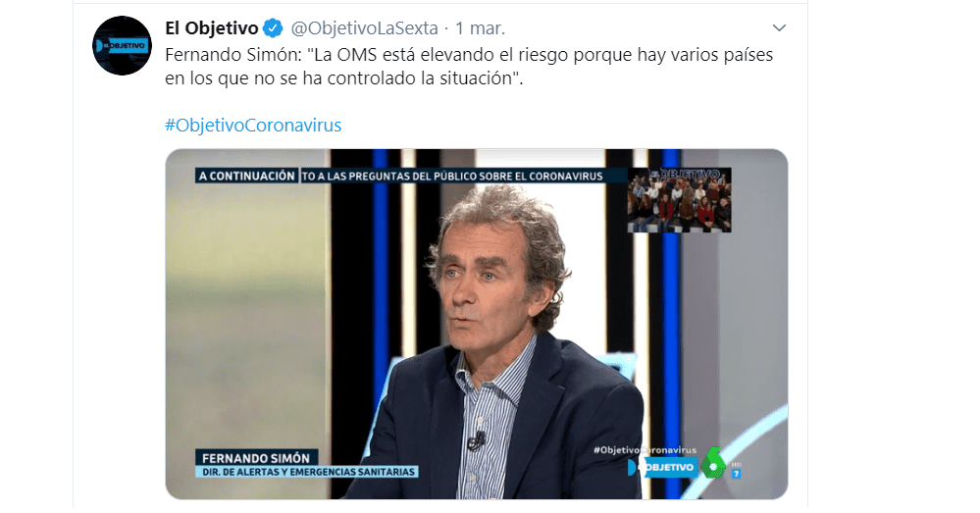Click the lapel microphone on the jacket

click(x=476, y=441)
